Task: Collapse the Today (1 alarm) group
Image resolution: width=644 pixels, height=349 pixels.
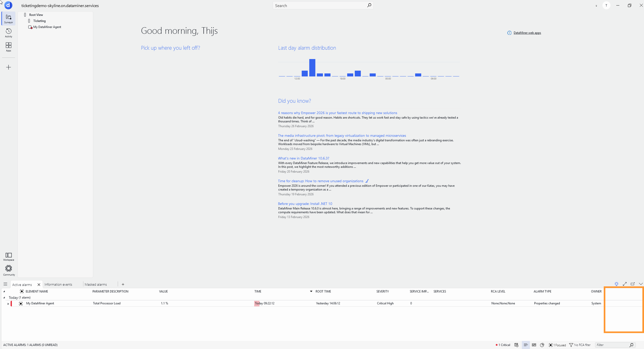Action: 4,297
